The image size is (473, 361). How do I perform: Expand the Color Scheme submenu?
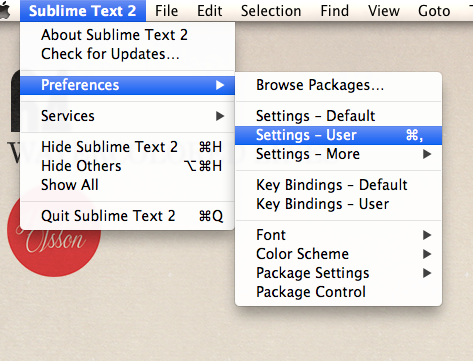point(338,254)
